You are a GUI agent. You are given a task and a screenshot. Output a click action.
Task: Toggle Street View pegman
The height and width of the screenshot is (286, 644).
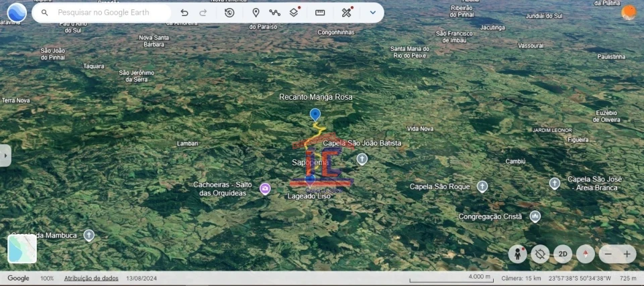(x=517, y=254)
